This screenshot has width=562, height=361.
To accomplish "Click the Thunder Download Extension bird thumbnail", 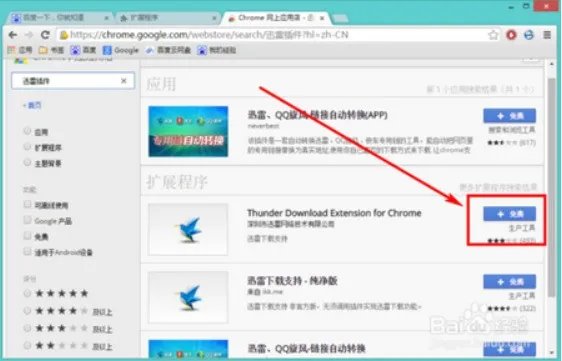I will click(x=188, y=229).
